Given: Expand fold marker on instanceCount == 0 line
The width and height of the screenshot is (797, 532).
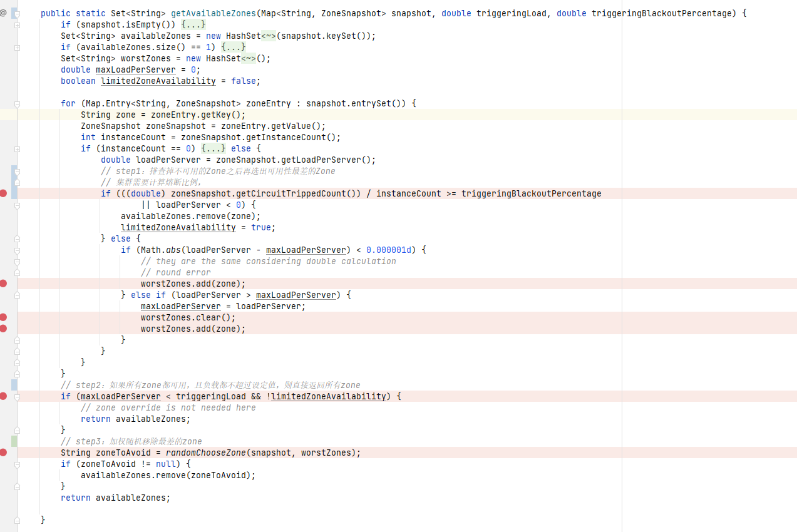Looking at the screenshot, I should tap(17, 148).
